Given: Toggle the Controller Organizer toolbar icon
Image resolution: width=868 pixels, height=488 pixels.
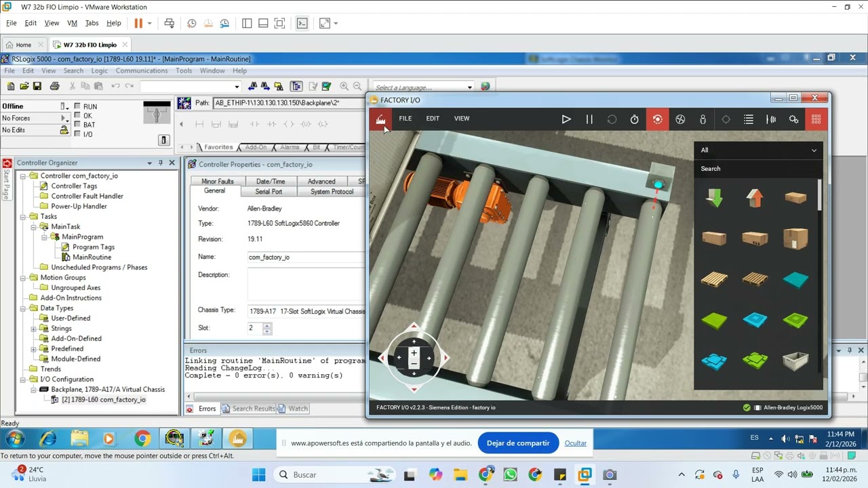Looking at the screenshot, I should click(x=296, y=86).
